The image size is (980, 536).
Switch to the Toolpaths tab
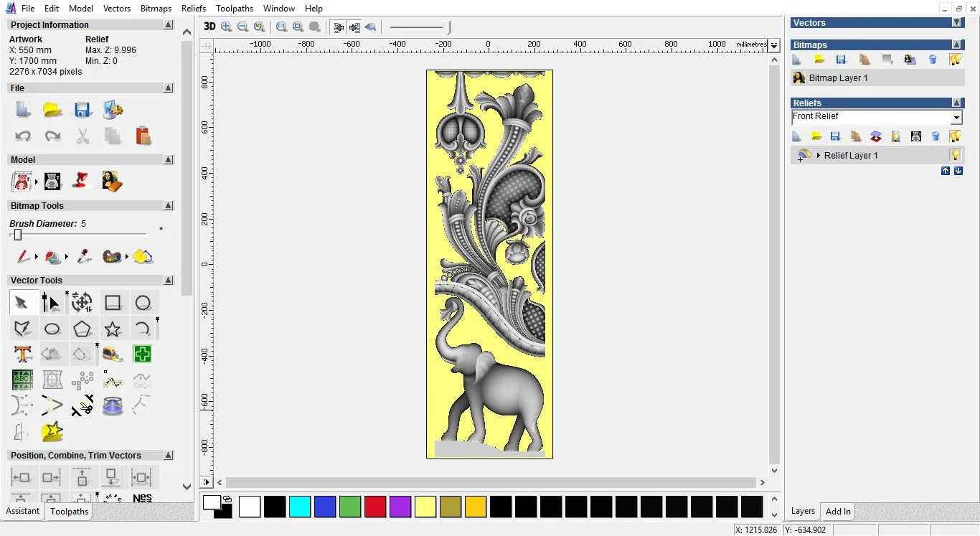click(x=69, y=512)
